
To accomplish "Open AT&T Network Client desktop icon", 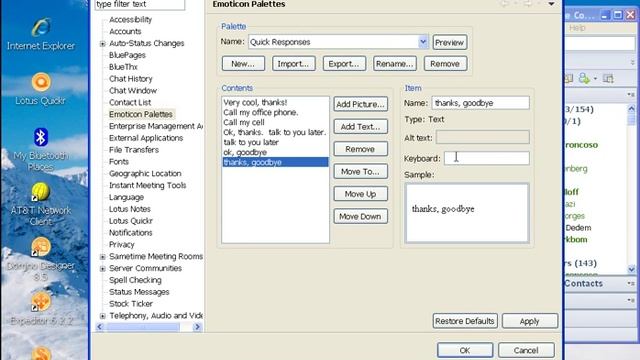I will 40,204.
